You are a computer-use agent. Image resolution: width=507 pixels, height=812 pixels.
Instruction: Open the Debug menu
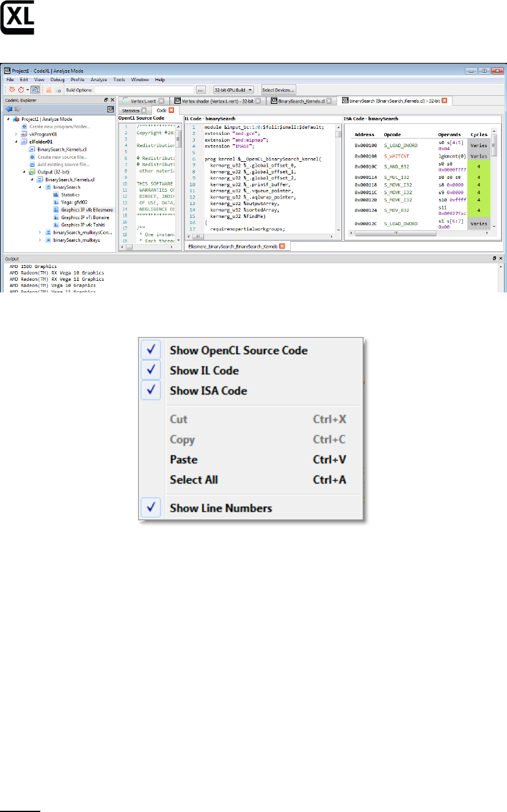coord(57,80)
